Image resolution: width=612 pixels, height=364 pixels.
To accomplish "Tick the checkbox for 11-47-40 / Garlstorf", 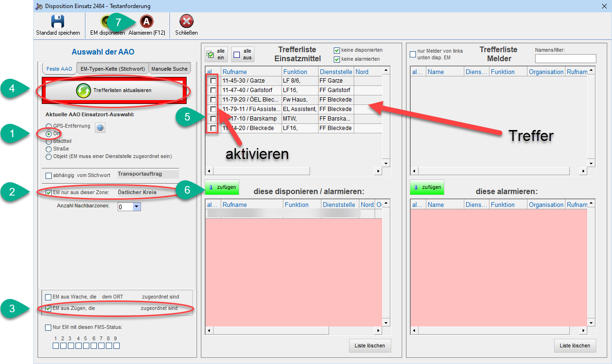I will [x=213, y=90].
